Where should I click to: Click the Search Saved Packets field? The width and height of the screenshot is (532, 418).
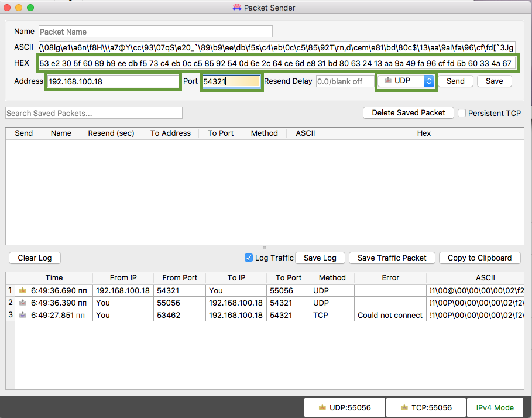94,113
